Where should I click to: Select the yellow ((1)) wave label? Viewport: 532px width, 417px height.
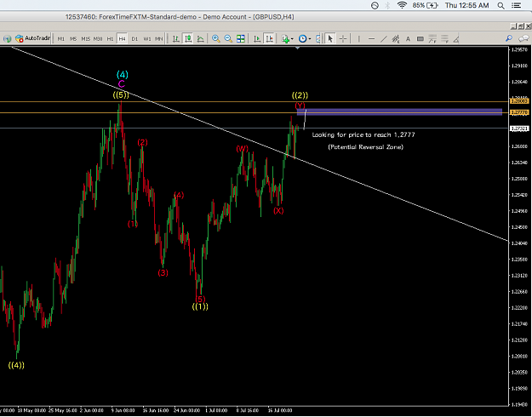pos(200,306)
